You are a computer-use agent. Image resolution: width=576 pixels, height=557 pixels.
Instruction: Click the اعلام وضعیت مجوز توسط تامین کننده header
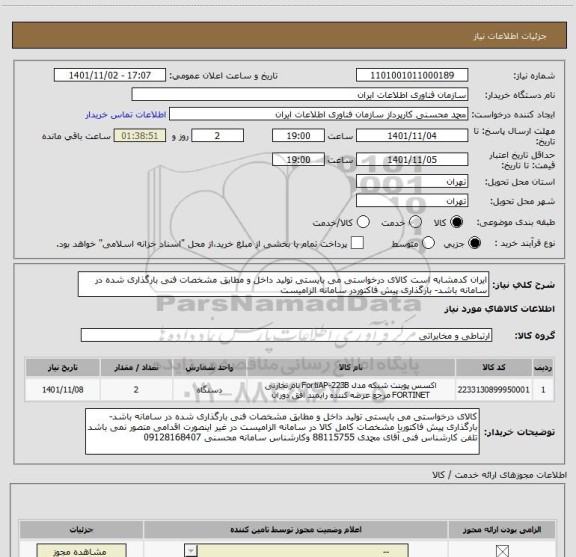[x=296, y=530]
